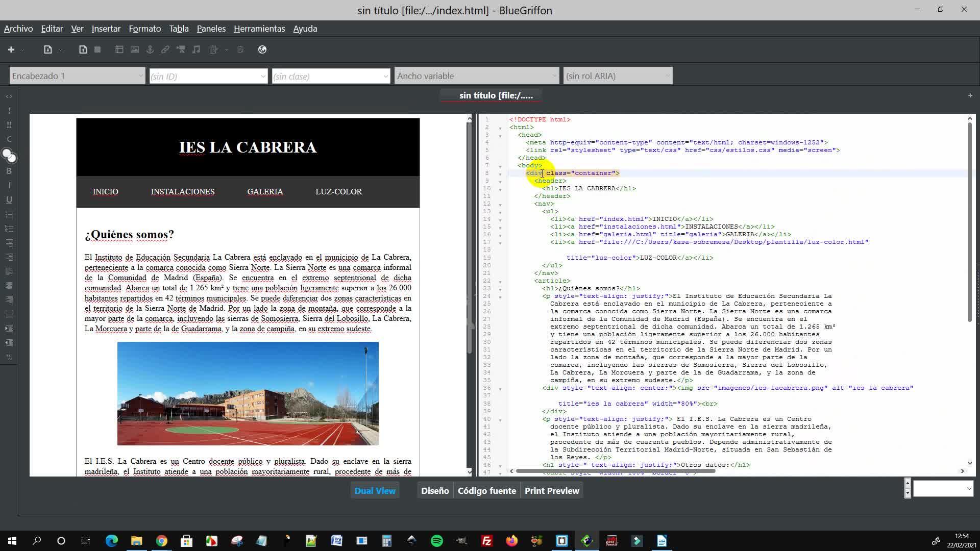Click the (sin ID) input field

pos(204,76)
